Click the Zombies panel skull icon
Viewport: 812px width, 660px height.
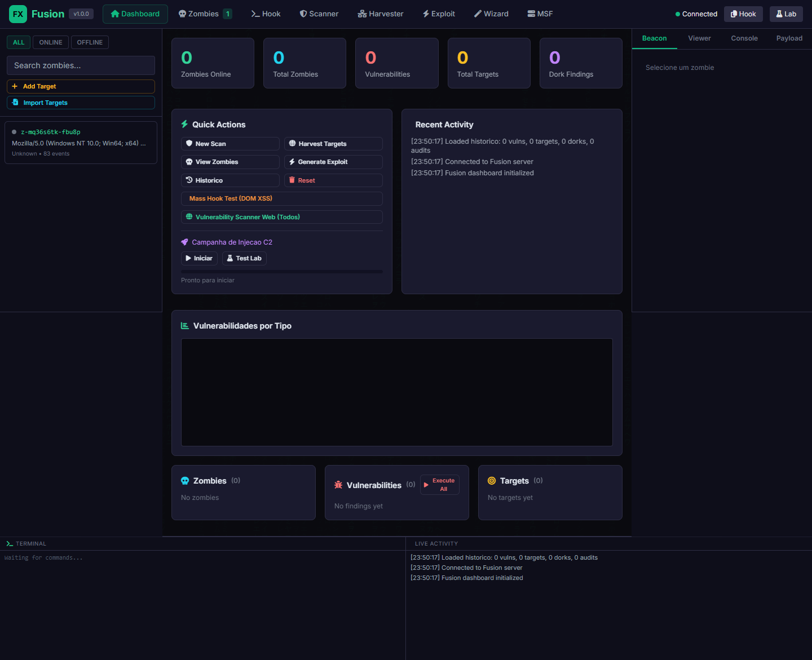[x=185, y=481]
